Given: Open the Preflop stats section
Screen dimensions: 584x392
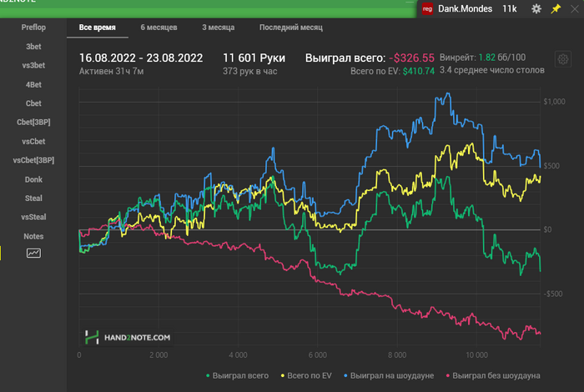Looking at the screenshot, I should click(x=33, y=28).
